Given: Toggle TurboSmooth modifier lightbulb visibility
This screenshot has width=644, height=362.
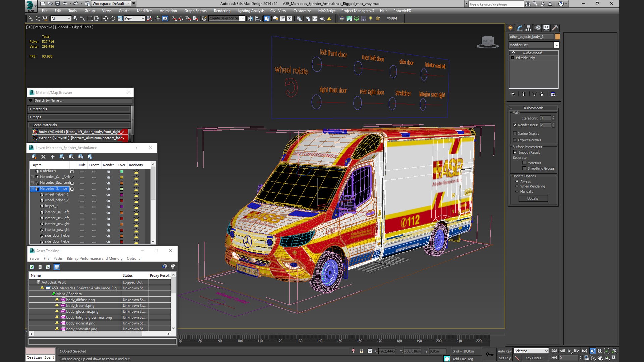Looking at the screenshot, I should tap(513, 53).
